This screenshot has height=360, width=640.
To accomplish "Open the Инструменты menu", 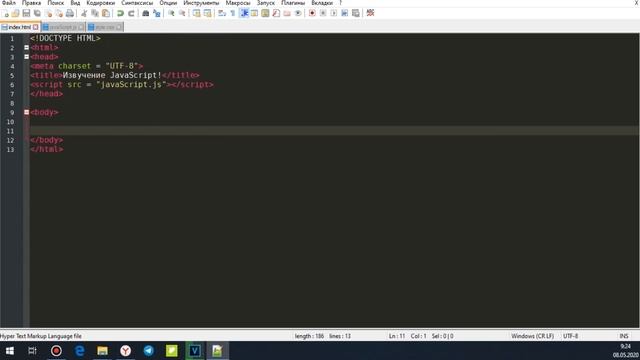I will coord(201,3).
